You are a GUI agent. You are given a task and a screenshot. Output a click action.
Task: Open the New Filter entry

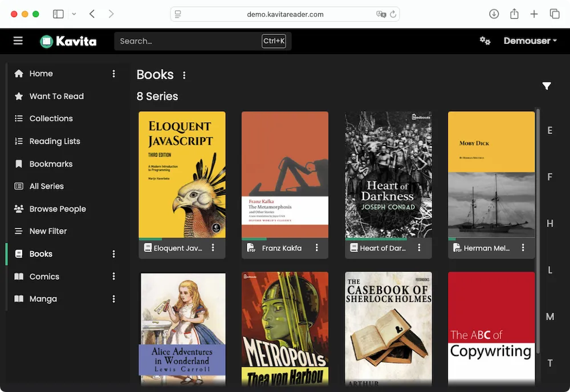pyautogui.click(x=48, y=231)
